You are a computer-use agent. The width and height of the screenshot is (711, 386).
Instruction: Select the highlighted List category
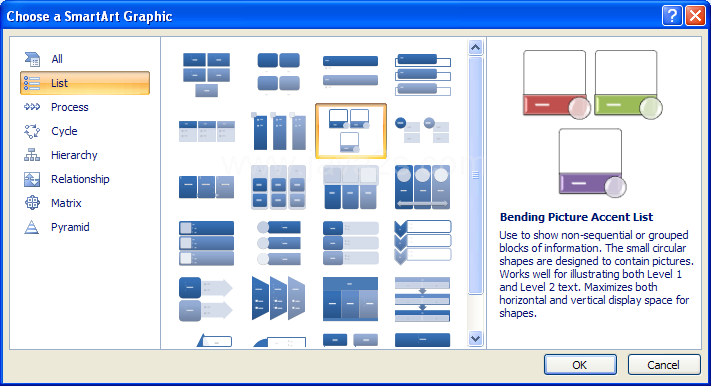pos(85,83)
